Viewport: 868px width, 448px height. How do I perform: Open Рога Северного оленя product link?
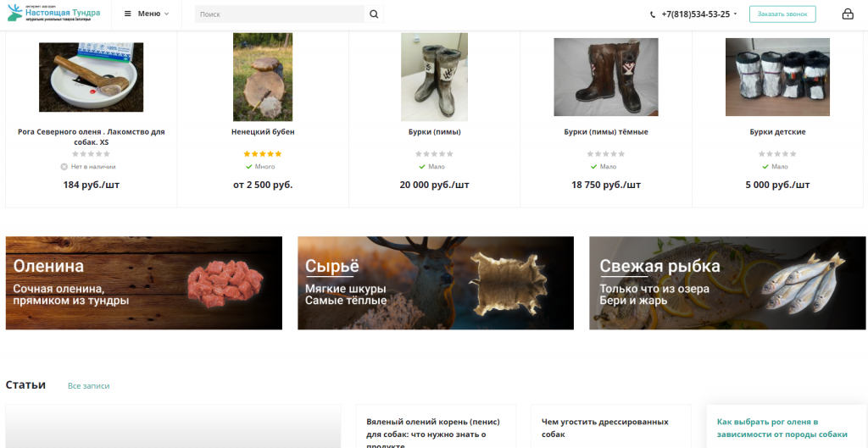click(x=92, y=136)
